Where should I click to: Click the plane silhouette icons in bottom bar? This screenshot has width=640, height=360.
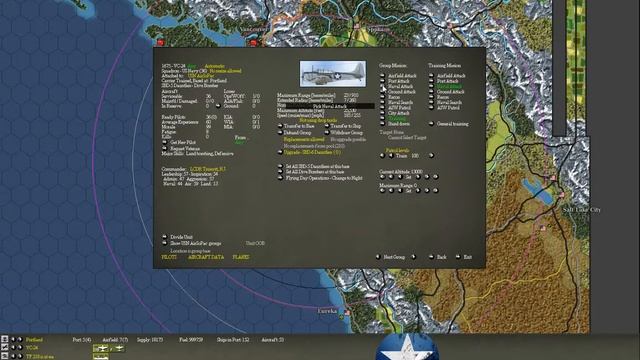coord(109,348)
